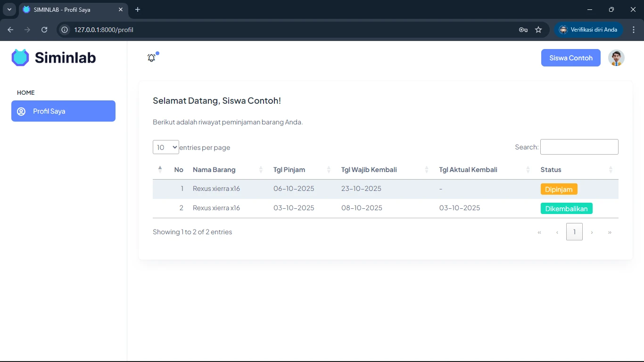
Task: Bookmark this page with star icon
Action: pos(538,30)
